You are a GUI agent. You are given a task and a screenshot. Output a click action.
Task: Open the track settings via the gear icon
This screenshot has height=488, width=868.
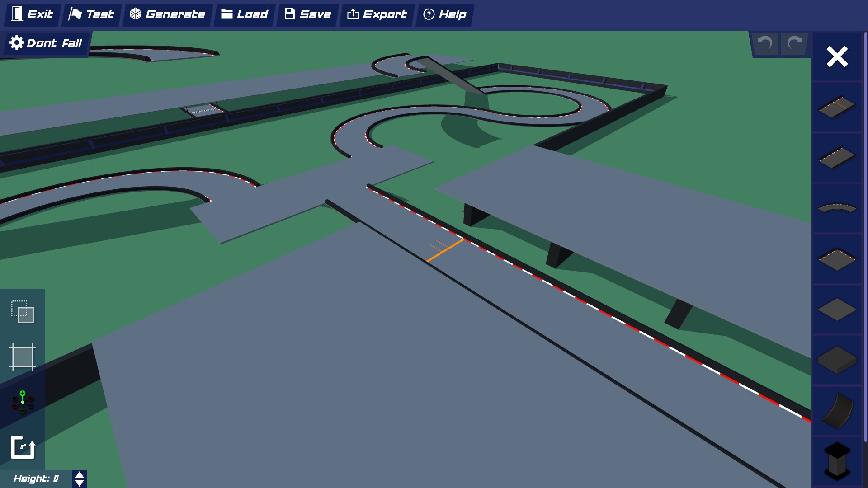coord(16,42)
